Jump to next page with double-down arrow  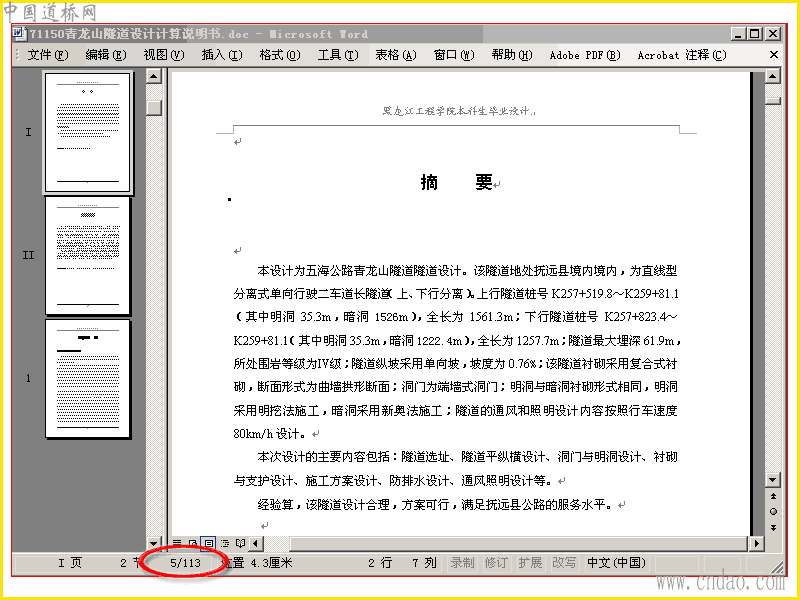pos(773,527)
